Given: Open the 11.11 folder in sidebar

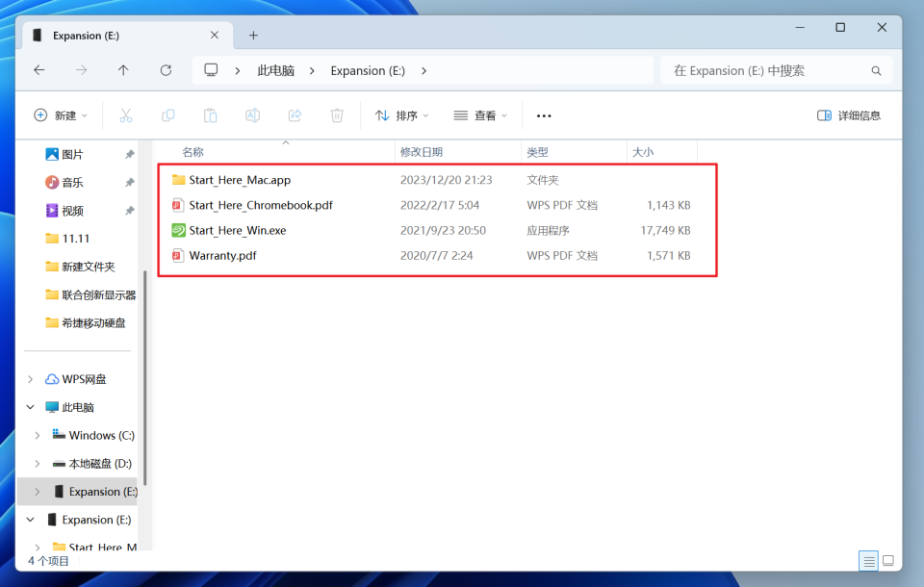Looking at the screenshot, I should [x=75, y=239].
